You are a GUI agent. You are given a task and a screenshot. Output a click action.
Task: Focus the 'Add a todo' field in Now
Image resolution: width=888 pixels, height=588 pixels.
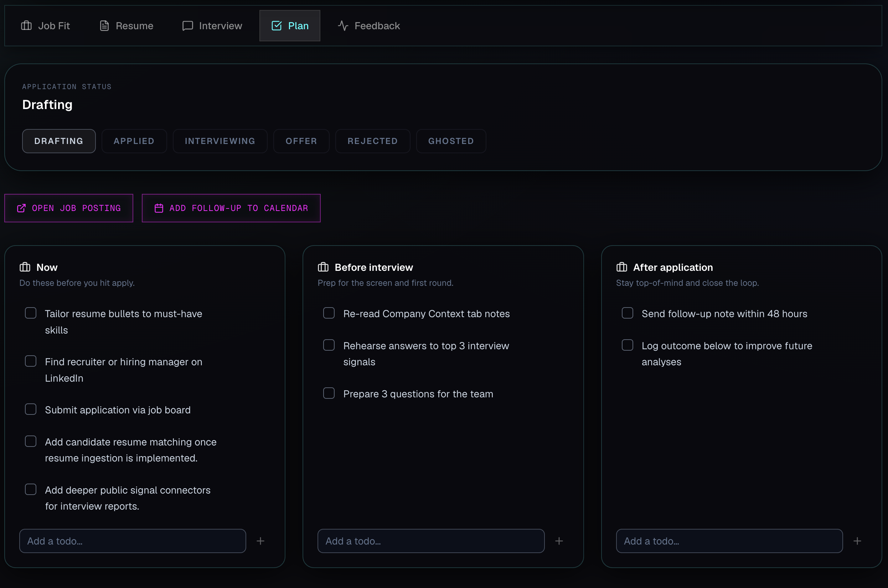133,541
